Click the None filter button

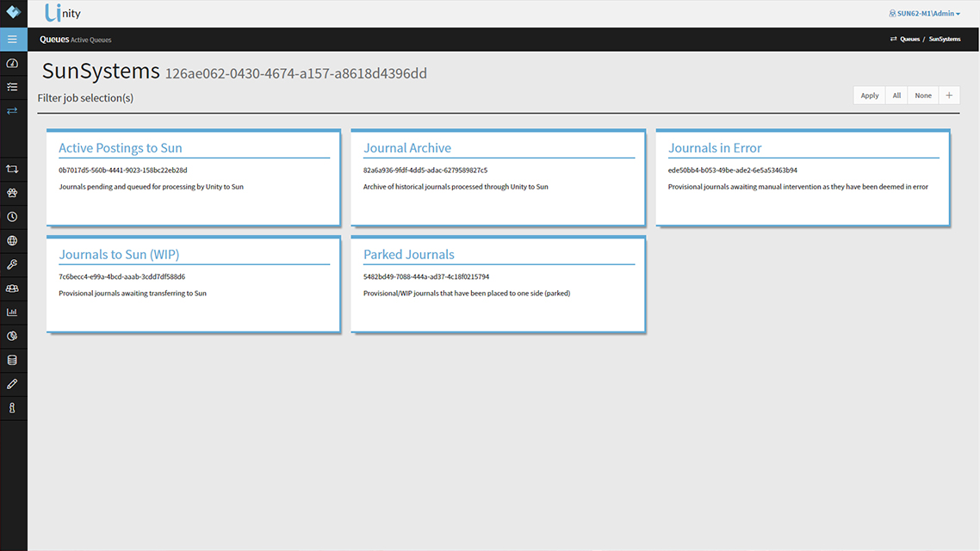coord(923,96)
